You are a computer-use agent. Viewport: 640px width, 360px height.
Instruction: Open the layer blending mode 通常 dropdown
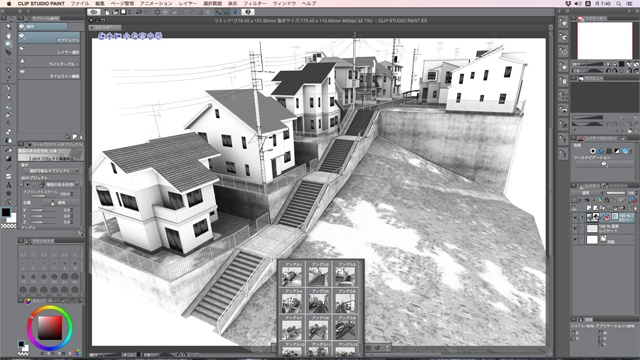[x=587, y=193]
